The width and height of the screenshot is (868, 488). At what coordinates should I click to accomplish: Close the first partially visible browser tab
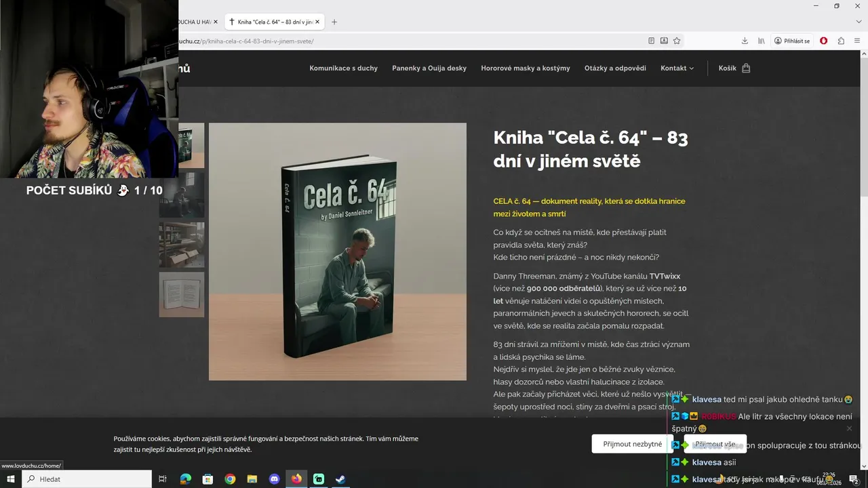pos(216,22)
